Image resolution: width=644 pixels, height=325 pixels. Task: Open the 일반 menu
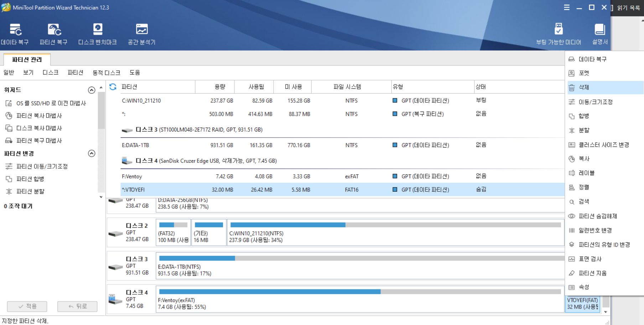tap(9, 72)
